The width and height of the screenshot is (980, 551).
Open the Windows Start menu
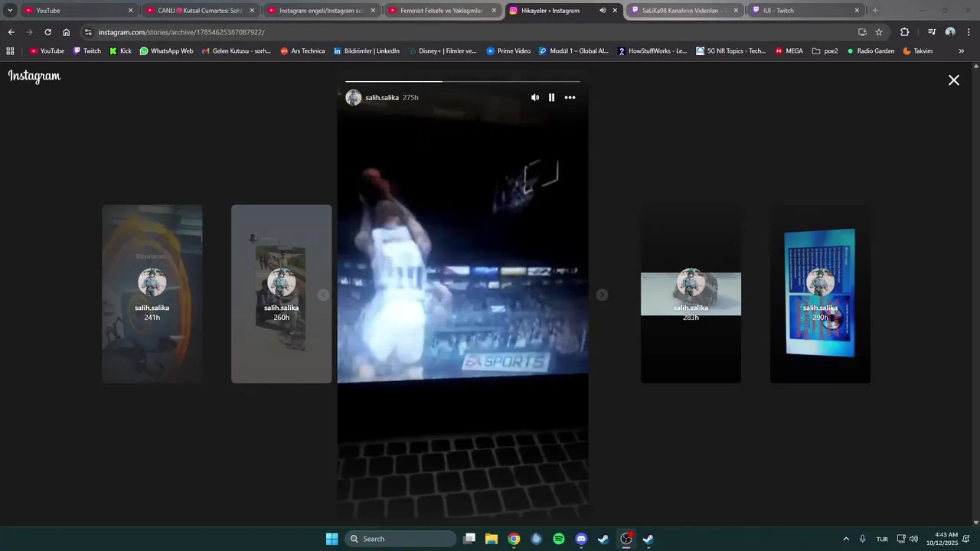pos(332,539)
